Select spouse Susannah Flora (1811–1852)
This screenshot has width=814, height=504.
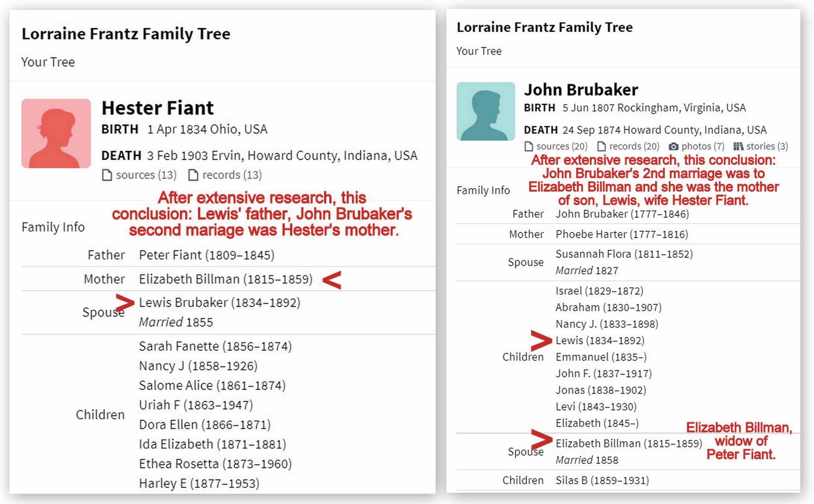[624, 254]
